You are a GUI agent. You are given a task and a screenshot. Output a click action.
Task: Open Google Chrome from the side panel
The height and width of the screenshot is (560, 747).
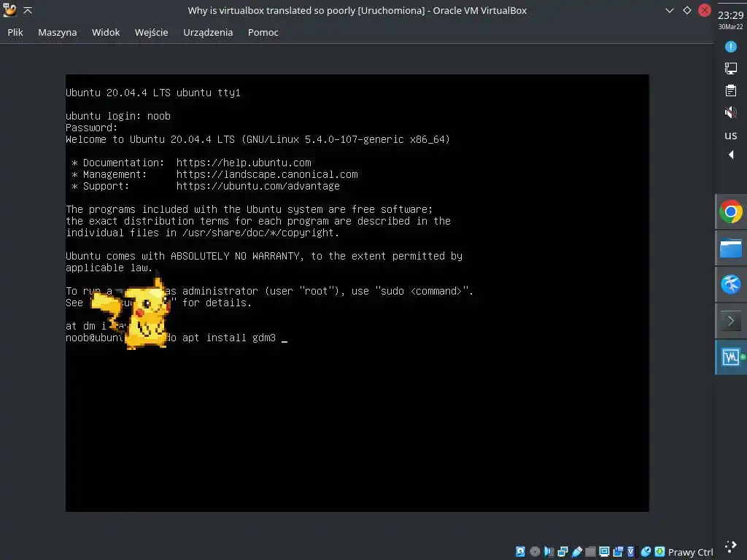click(731, 212)
